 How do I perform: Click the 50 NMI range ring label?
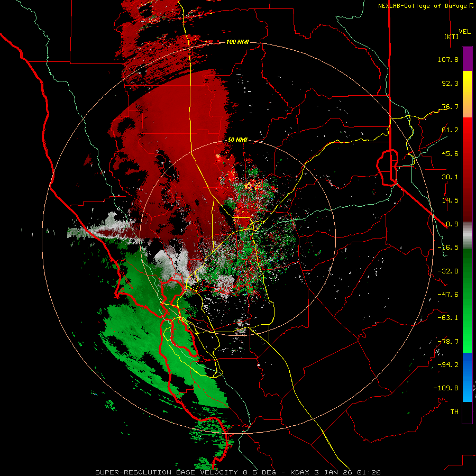coord(237,140)
